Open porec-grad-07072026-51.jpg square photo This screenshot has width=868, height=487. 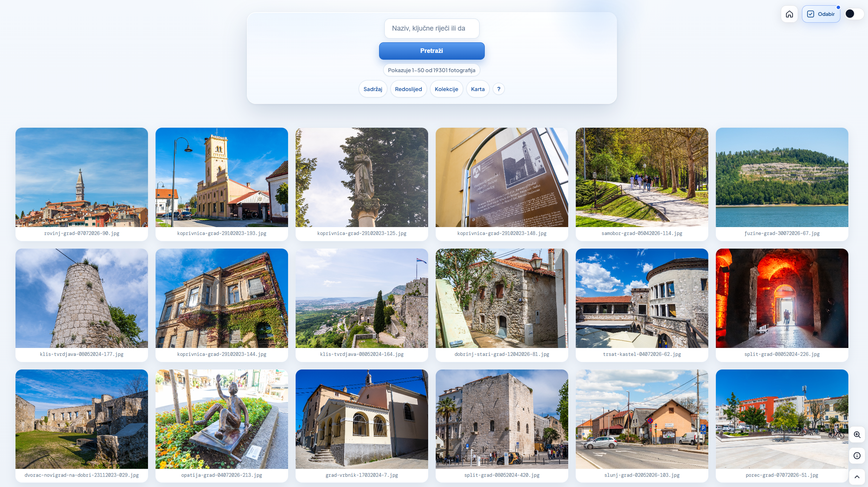tap(782, 419)
